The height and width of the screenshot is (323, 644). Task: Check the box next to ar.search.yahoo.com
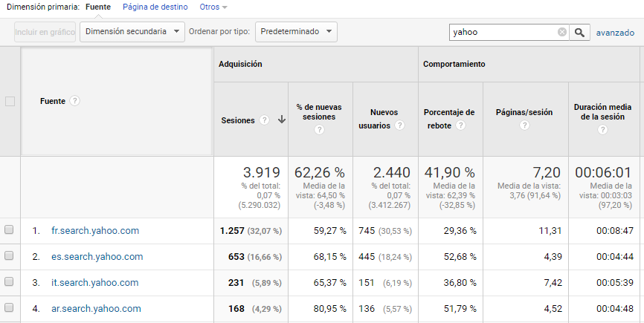click(x=10, y=308)
